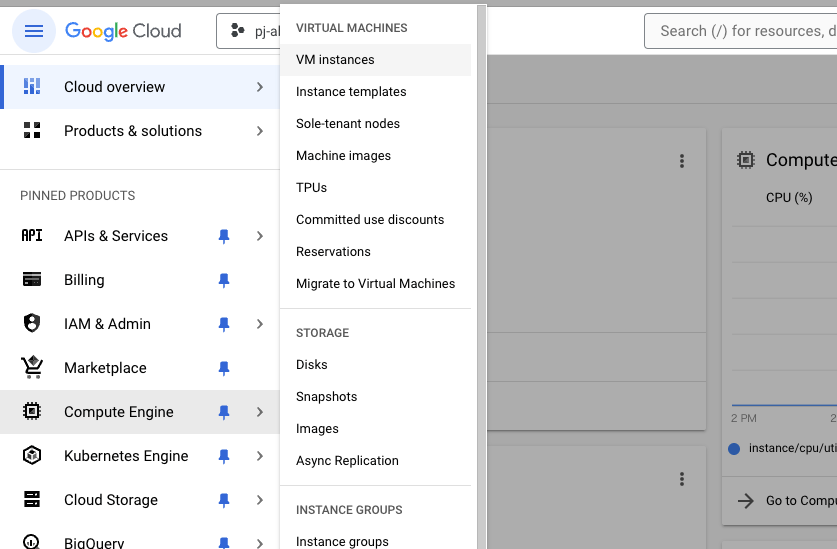
Task: Unpin Marketplace from pinned products
Action: coord(224,368)
